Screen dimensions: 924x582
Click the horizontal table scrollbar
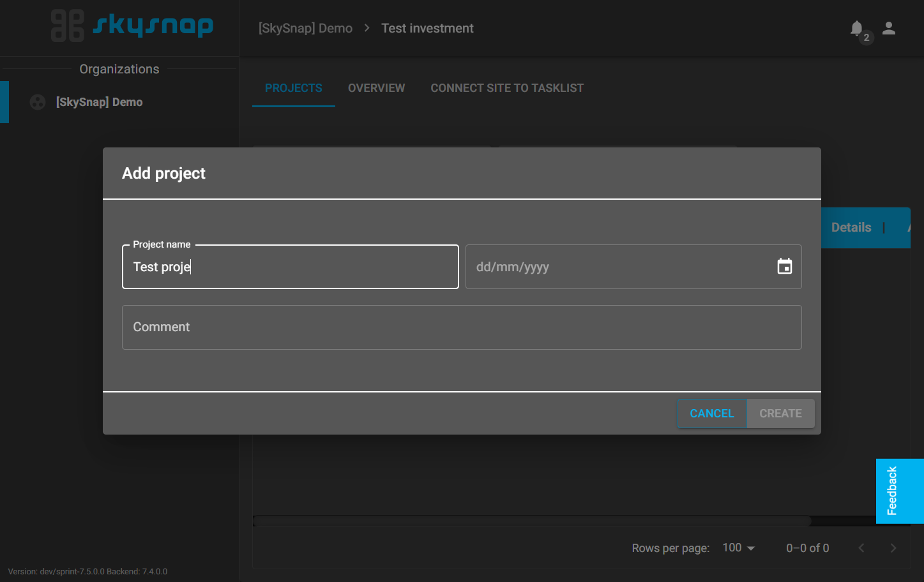click(x=532, y=521)
